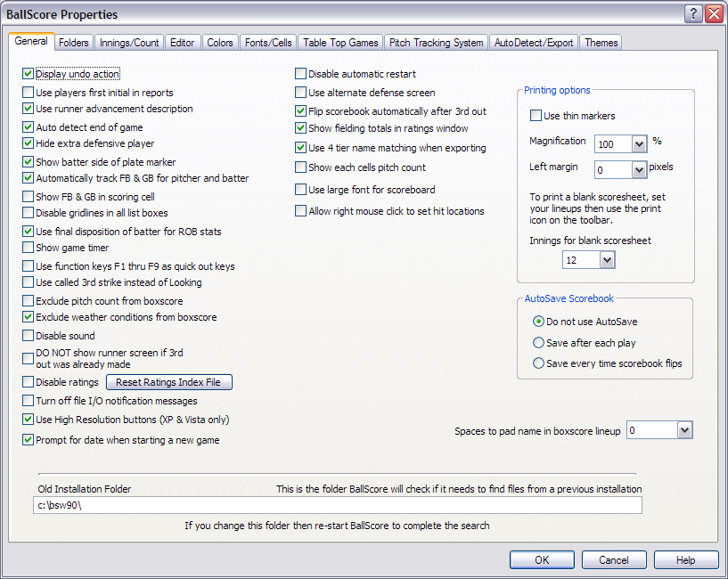
Task: Choose Save after each play
Action: tap(538, 343)
